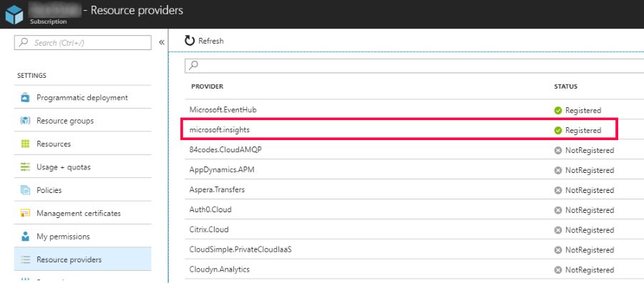644x283 pixels.
Task: Click the Resource providers page title
Action: click(x=137, y=11)
